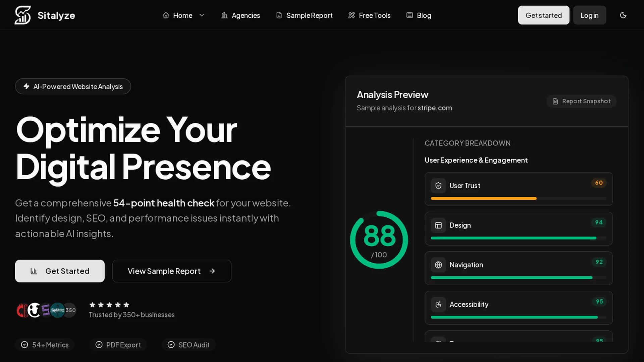
Task: Click the Sample Report document icon
Action: tap(279, 15)
